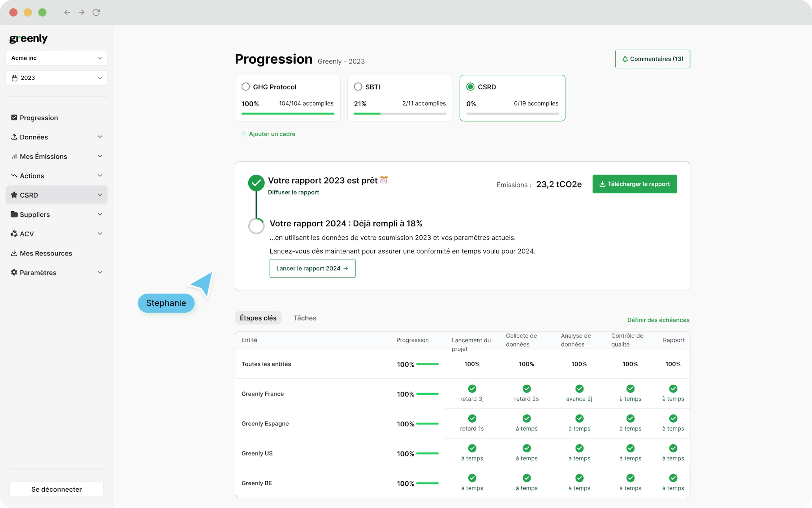Click the bar chart icon beside Mes Émissions
The width and height of the screenshot is (812, 508).
click(x=14, y=156)
